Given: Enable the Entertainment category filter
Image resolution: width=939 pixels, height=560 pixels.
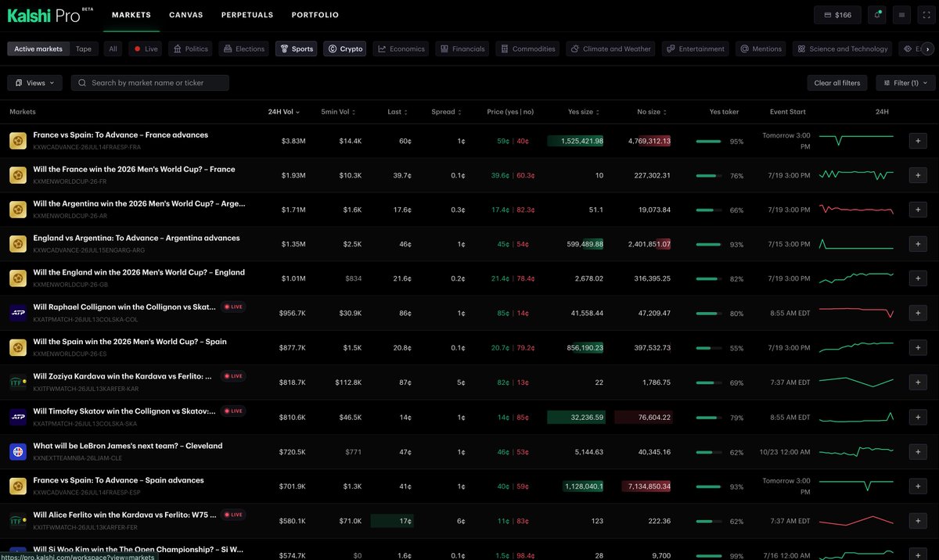Looking at the screenshot, I should [695, 48].
